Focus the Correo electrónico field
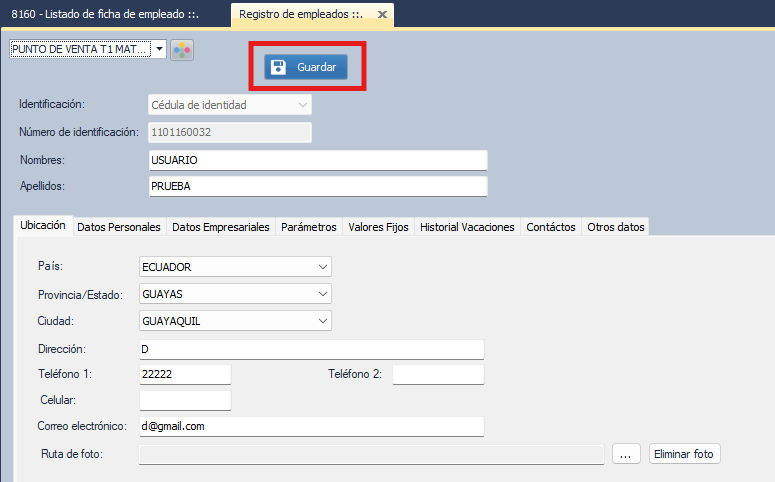Screen dimensions: 775x482 click(x=310, y=427)
